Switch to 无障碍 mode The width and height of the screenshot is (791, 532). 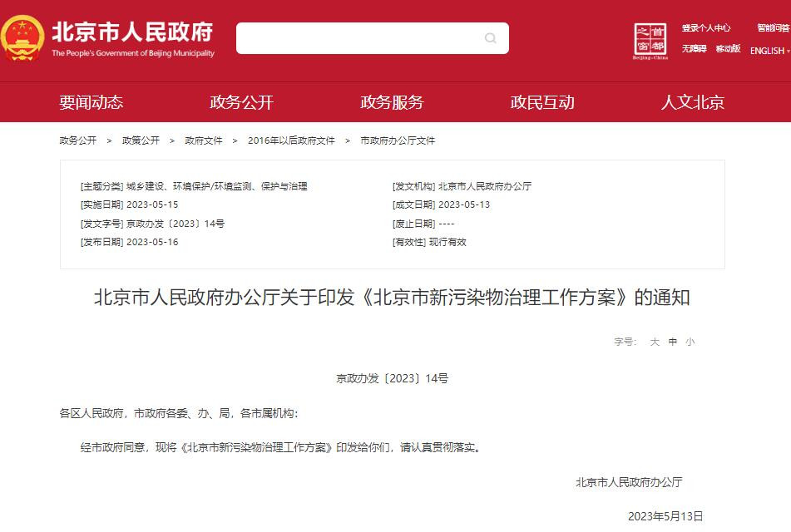pyautogui.click(x=695, y=48)
